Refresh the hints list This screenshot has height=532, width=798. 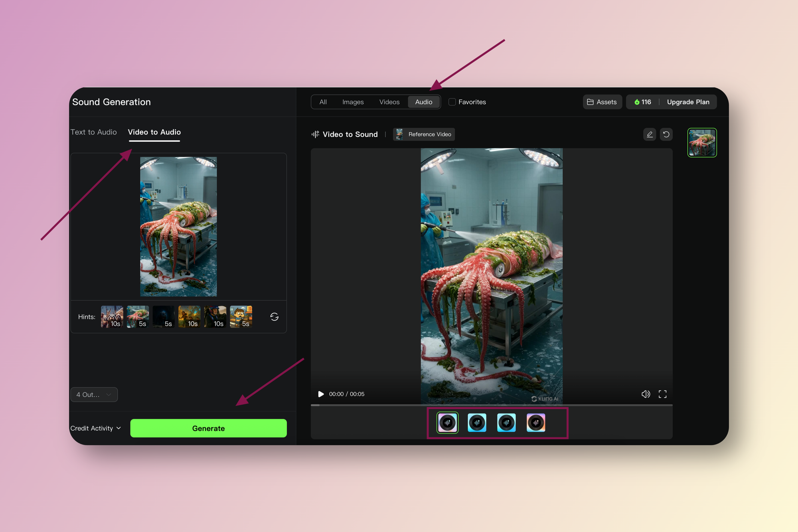pos(274,316)
